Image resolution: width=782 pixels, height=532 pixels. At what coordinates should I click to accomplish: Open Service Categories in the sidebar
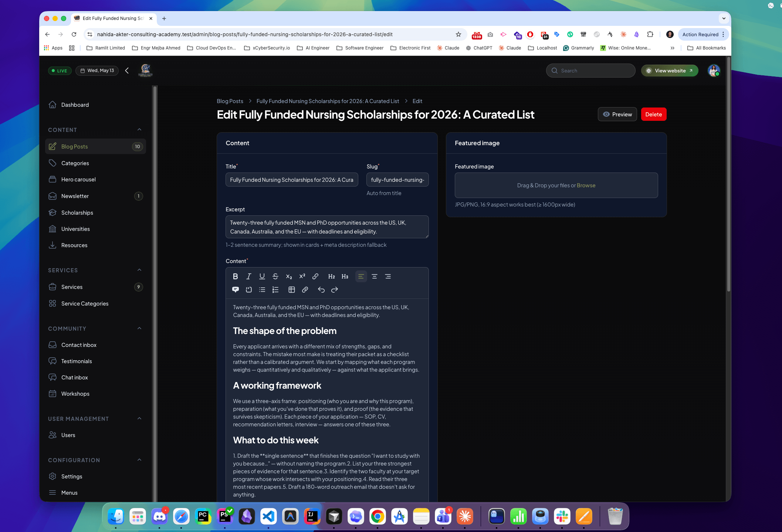coord(95,304)
